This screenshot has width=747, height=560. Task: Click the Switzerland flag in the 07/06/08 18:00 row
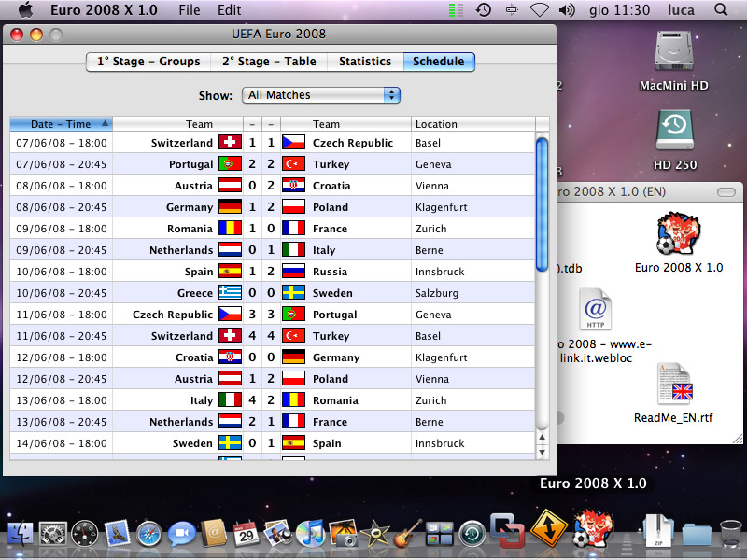click(230, 142)
